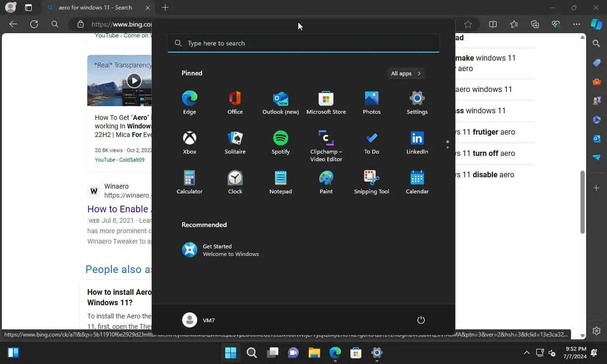
Task: Open Microsoft Store on taskbar
Action: (x=356, y=353)
